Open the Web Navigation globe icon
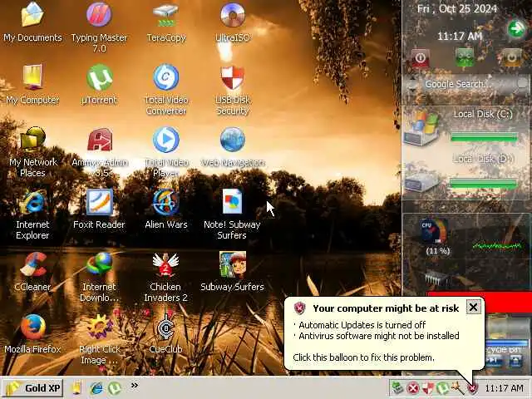This screenshot has height=399, width=532. (x=233, y=140)
